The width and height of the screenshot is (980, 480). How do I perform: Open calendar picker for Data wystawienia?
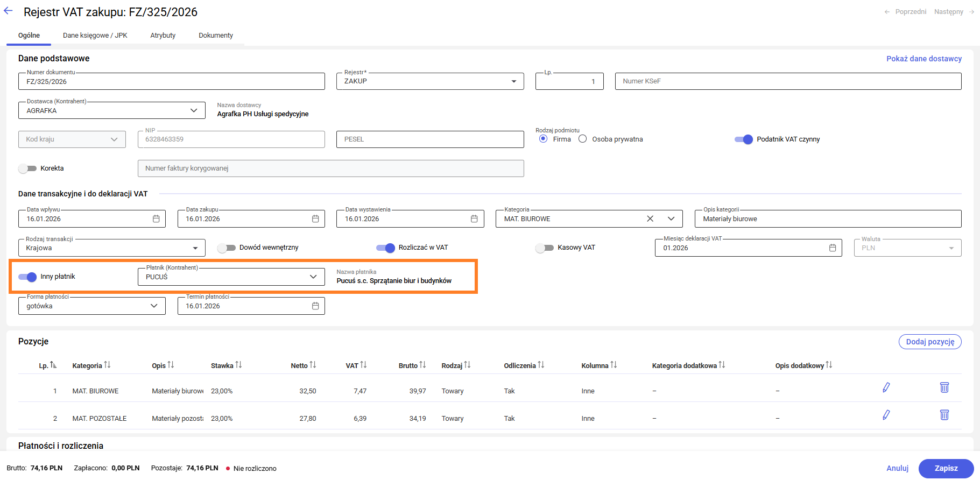(x=474, y=218)
